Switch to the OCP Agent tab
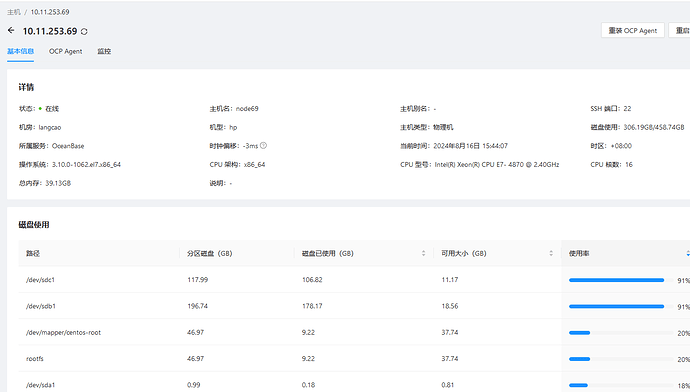The height and width of the screenshot is (392, 690). tap(66, 51)
